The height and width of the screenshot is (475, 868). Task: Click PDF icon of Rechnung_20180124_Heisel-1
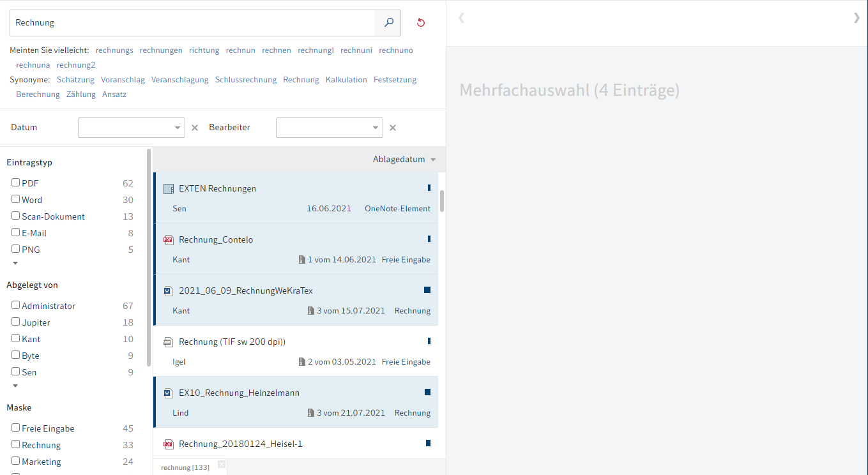coord(169,444)
